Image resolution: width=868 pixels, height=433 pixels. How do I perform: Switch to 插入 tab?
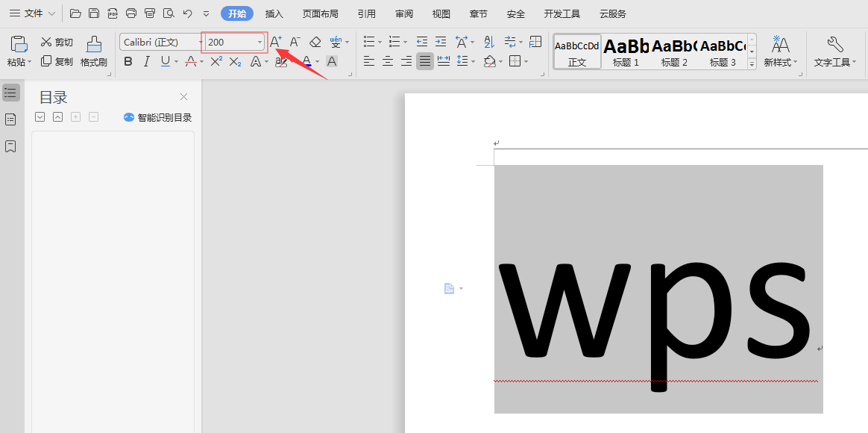pyautogui.click(x=274, y=14)
